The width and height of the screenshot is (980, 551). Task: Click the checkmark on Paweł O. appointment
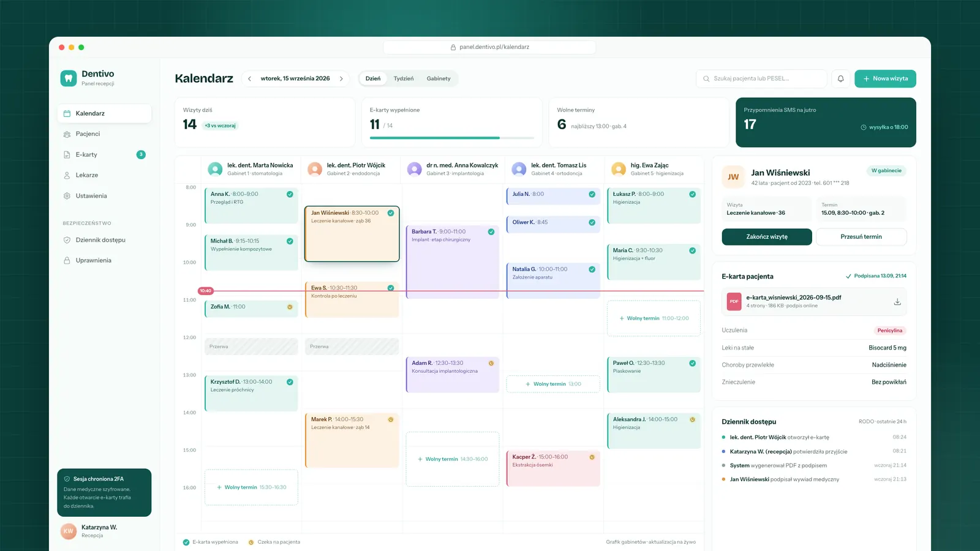[x=692, y=363]
